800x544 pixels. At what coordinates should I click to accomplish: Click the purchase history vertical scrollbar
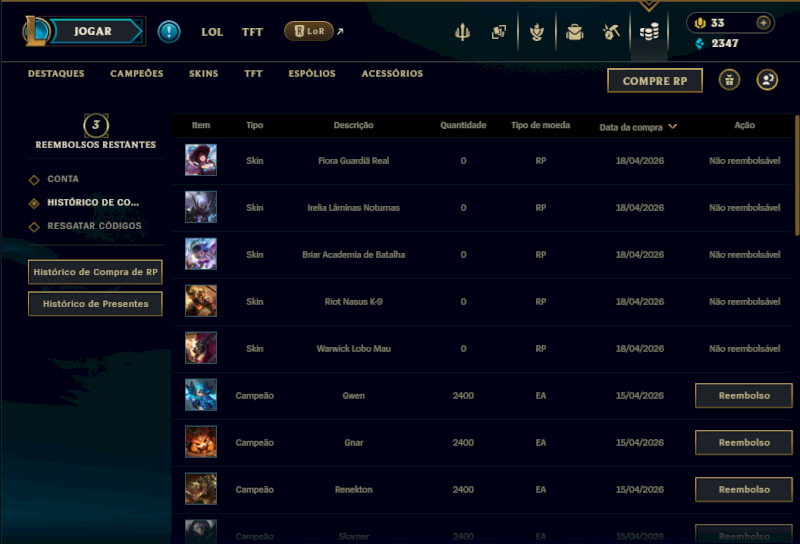797,176
